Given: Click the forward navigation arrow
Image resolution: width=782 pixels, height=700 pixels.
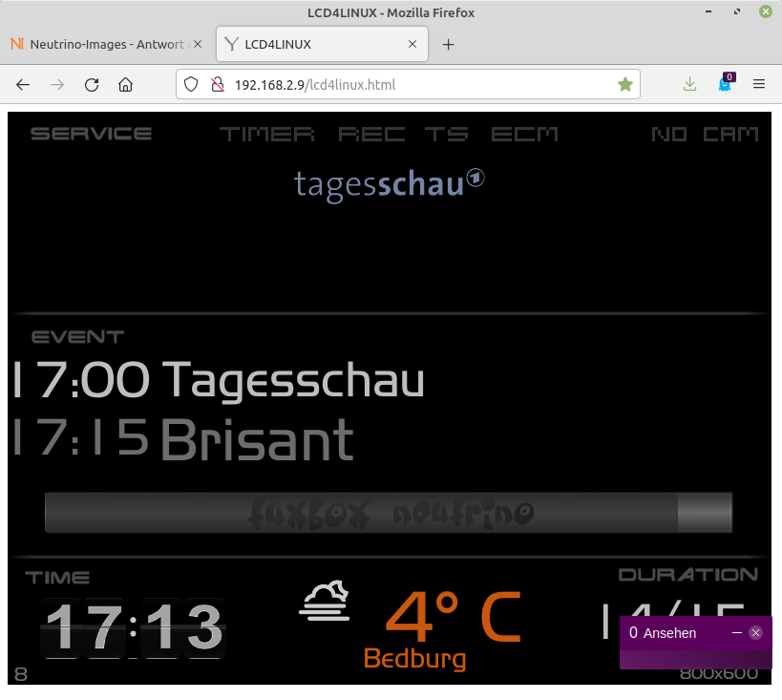Looking at the screenshot, I should 57,84.
